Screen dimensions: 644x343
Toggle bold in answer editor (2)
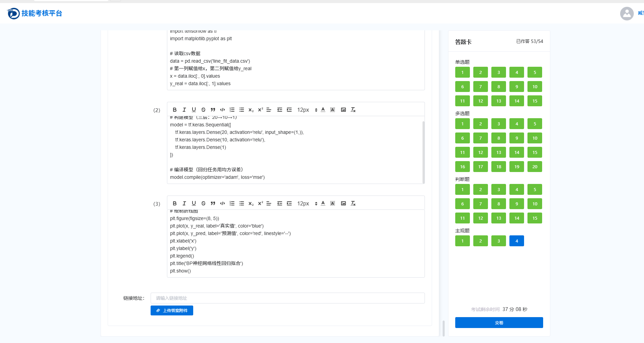click(174, 110)
